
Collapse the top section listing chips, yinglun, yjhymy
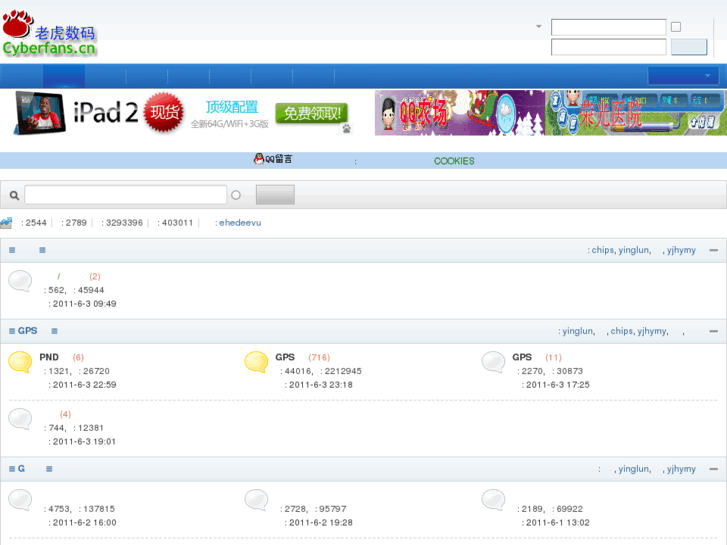(x=714, y=250)
